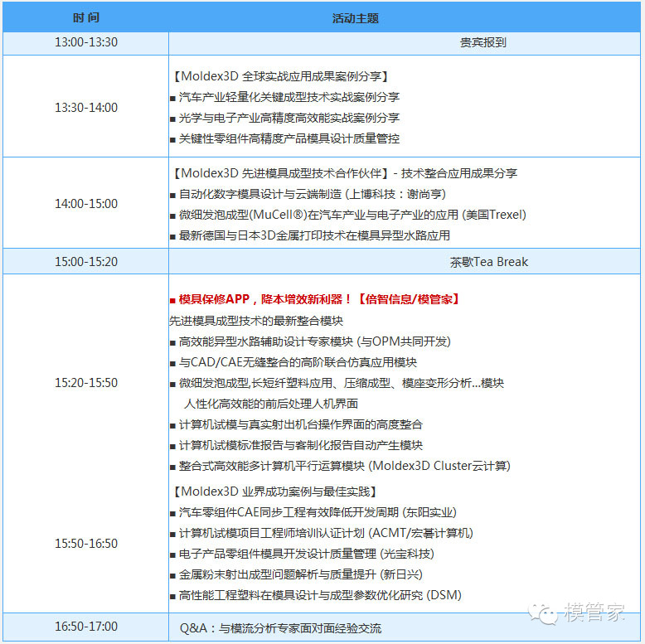This screenshot has width=645, height=644.
Task: Click 高效能异型水路辅助设计专家模块 line
Action: [x=310, y=341]
